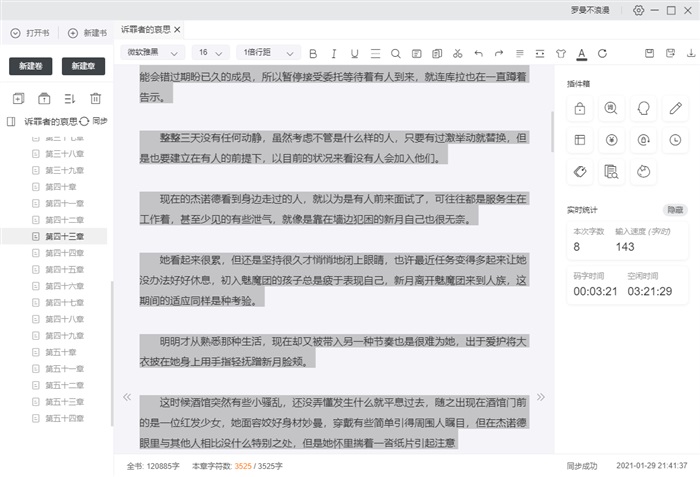
Task: Click the trash delete icon in the sidebar
Action: [96, 98]
